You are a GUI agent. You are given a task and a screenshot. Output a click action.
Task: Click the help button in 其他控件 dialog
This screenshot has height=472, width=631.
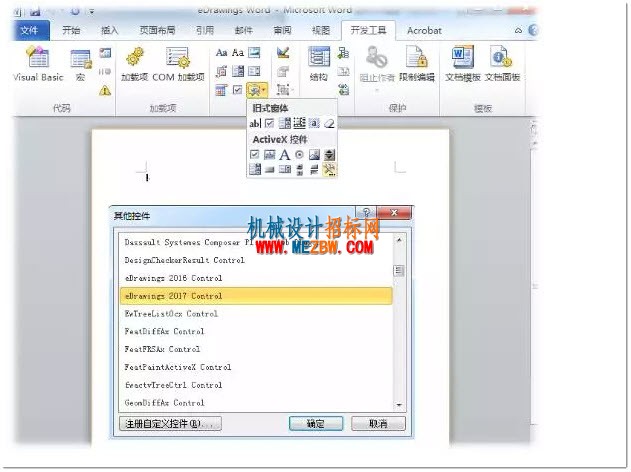[366, 212]
